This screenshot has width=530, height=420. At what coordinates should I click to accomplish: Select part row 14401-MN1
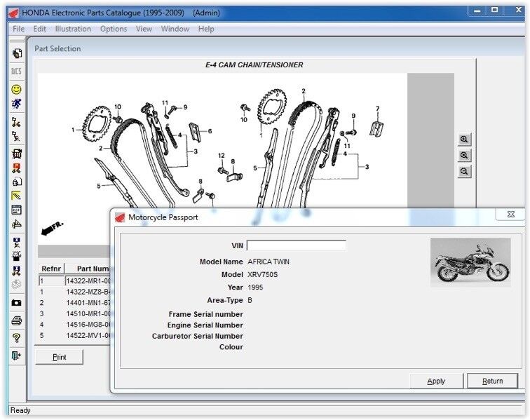(x=75, y=303)
